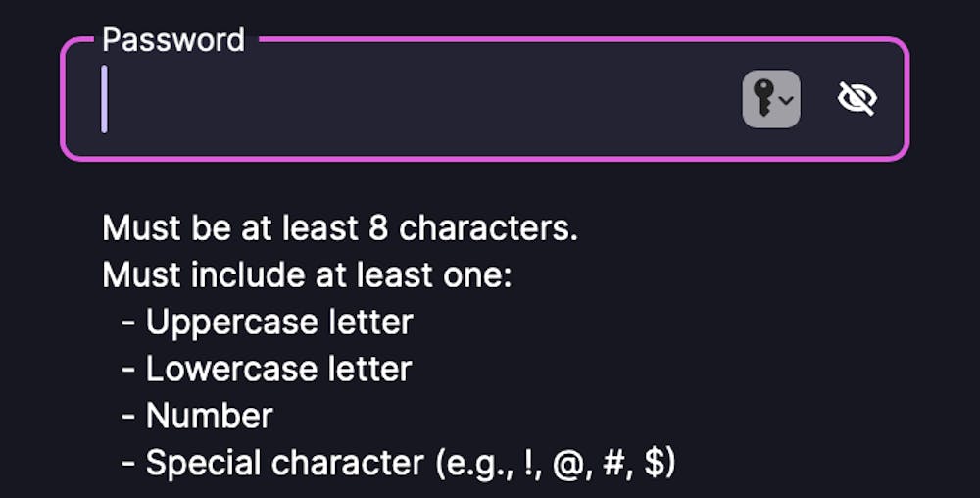The width and height of the screenshot is (980, 498).
Task: Select the "Must be at least 8 characters." hint
Action: click(340, 228)
